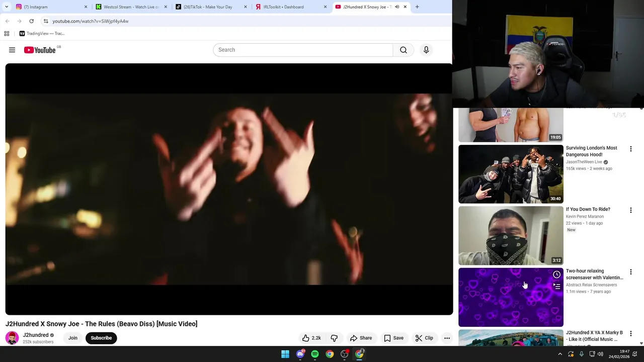The image size is (644, 362).
Task: Dislike the video with thumbs down
Action: 334,338
